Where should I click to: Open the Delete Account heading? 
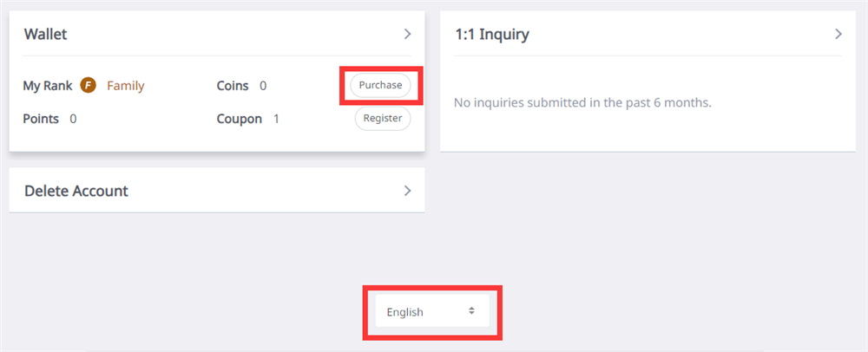(x=76, y=191)
